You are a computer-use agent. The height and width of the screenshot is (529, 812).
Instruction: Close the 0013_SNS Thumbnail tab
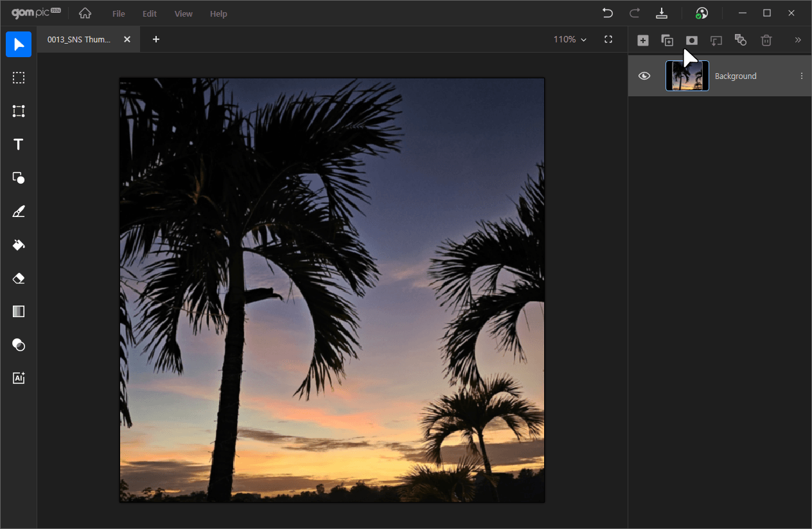pyautogui.click(x=127, y=39)
